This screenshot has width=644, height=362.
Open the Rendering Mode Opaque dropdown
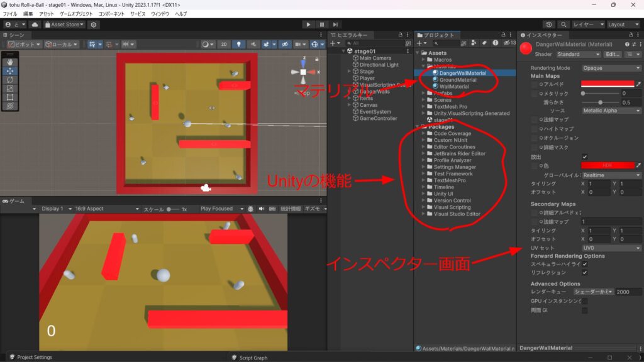click(611, 68)
